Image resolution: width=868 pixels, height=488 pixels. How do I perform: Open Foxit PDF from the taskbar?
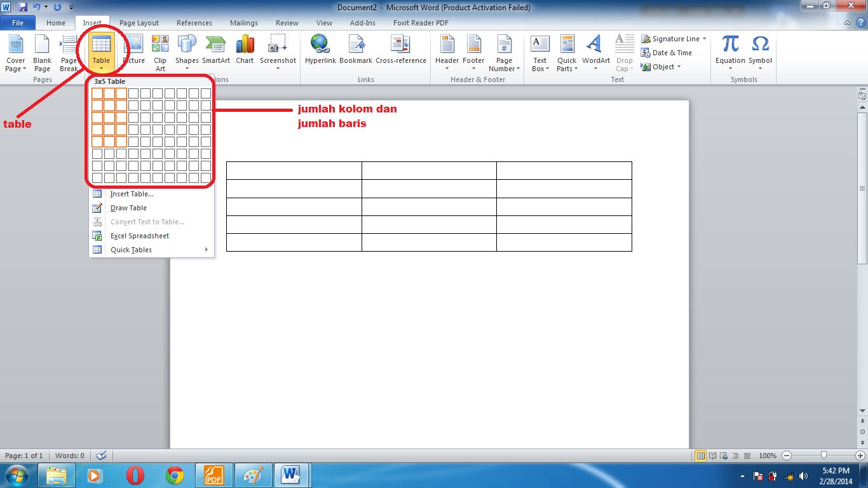[214, 475]
